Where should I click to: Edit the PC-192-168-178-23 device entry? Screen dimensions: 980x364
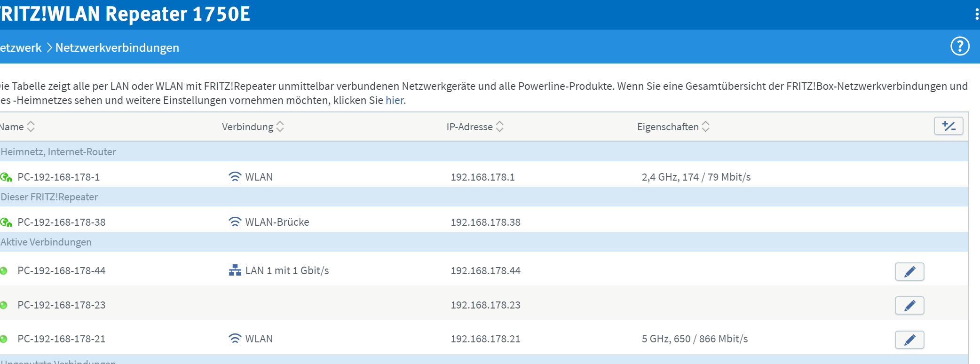click(x=909, y=306)
